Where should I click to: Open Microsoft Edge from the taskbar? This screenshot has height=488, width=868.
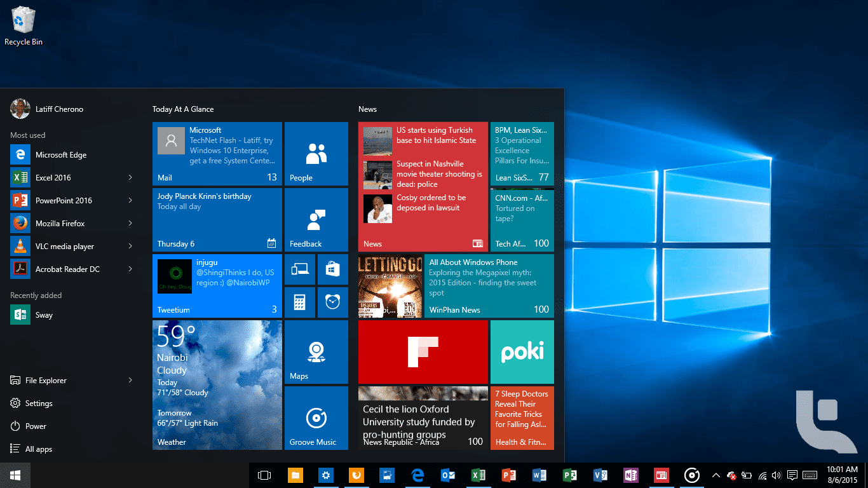click(x=417, y=475)
